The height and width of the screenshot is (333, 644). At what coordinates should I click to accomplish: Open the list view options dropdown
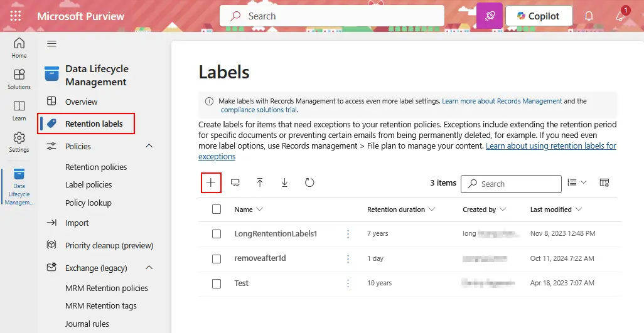(577, 182)
